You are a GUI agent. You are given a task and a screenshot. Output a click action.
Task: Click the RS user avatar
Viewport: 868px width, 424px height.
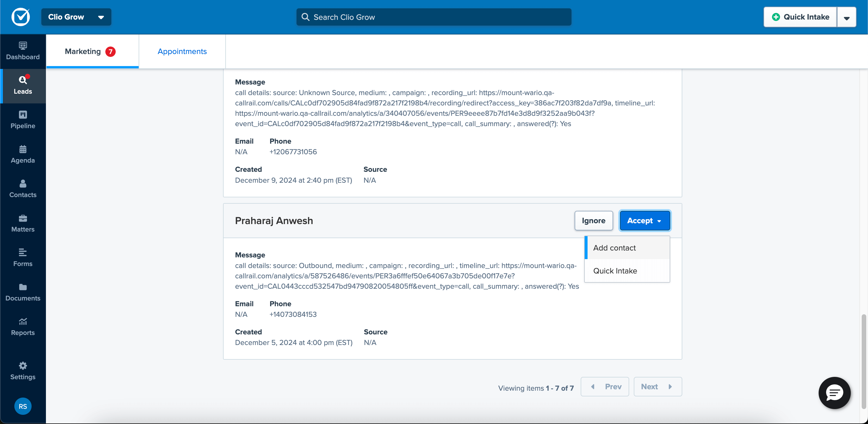[23, 406]
